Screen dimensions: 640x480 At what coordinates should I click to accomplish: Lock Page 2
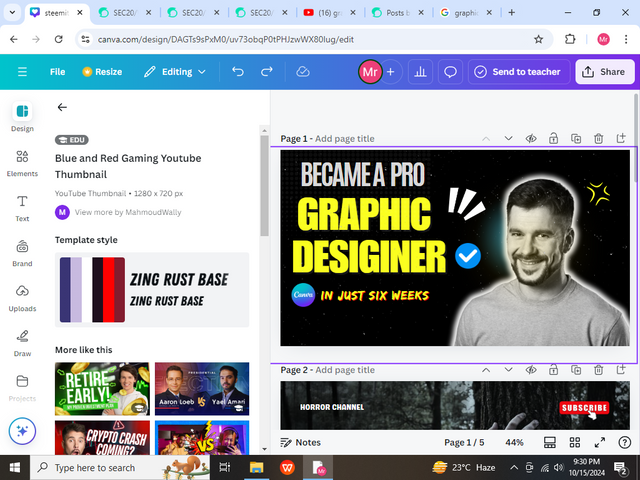[553, 370]
